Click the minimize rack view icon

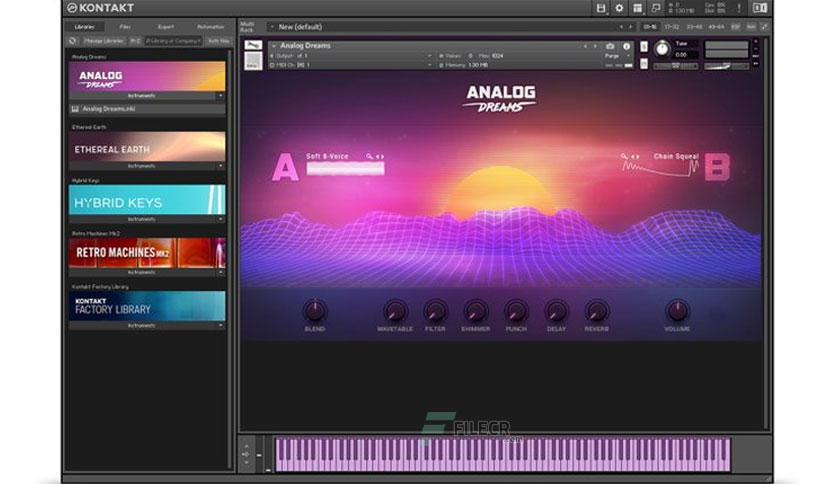pyautogui.click(x=764, y=27)
